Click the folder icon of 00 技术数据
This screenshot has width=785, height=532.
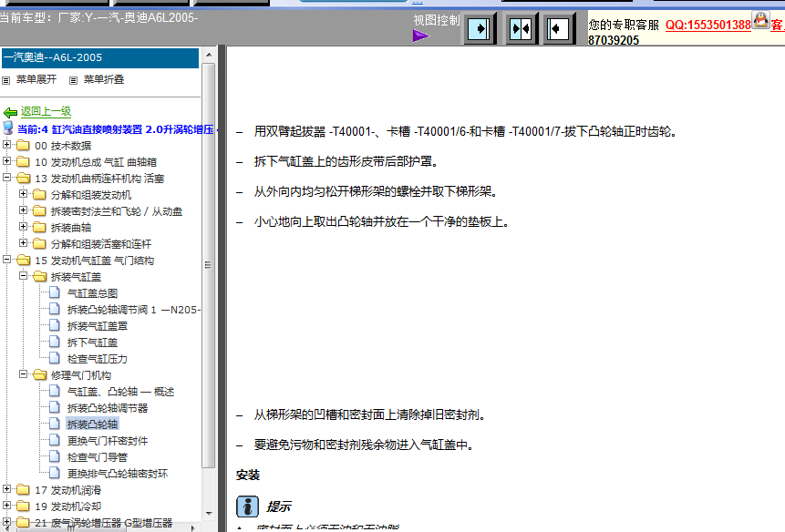[x=23, y=146]
